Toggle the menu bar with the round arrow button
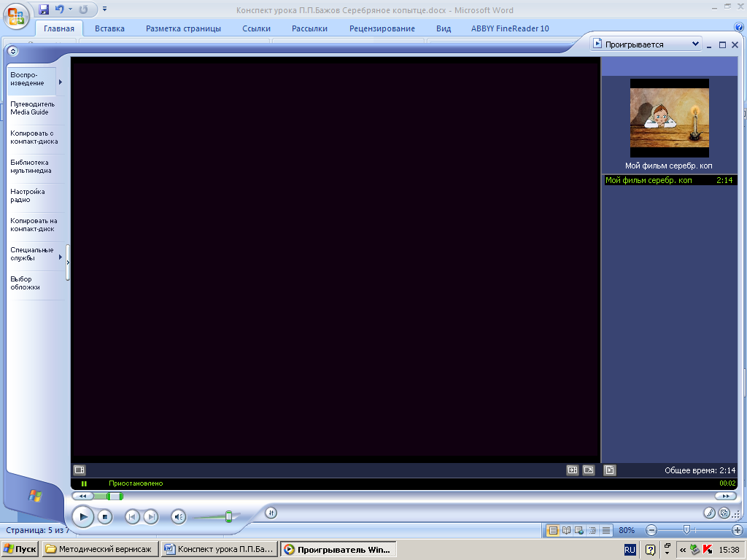The width and height of the screenshot is (747, 560). coord(13,51)
